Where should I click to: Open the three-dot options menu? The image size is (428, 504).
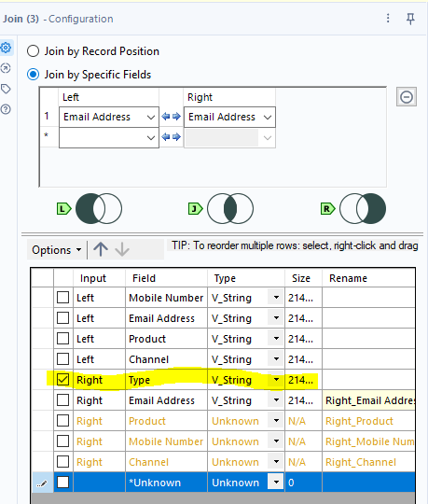tap(388, 19)
